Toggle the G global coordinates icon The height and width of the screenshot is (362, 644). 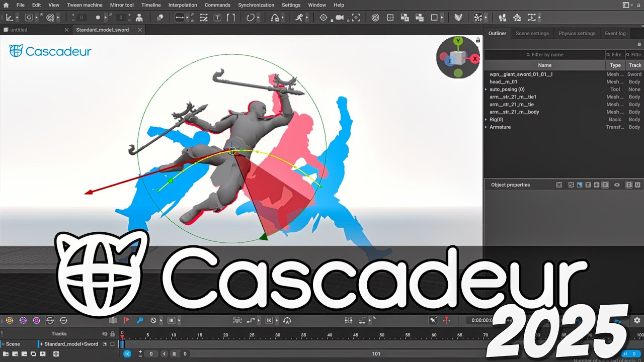(29, 18)
